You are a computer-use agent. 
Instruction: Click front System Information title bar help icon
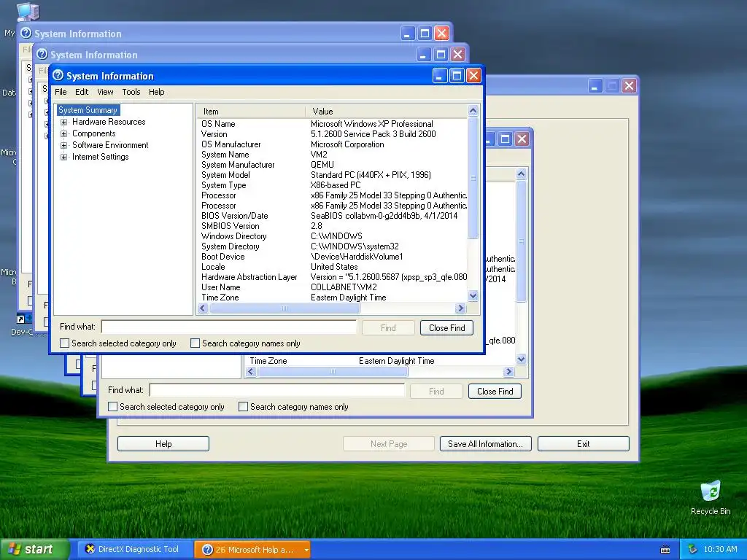(58, 76)
